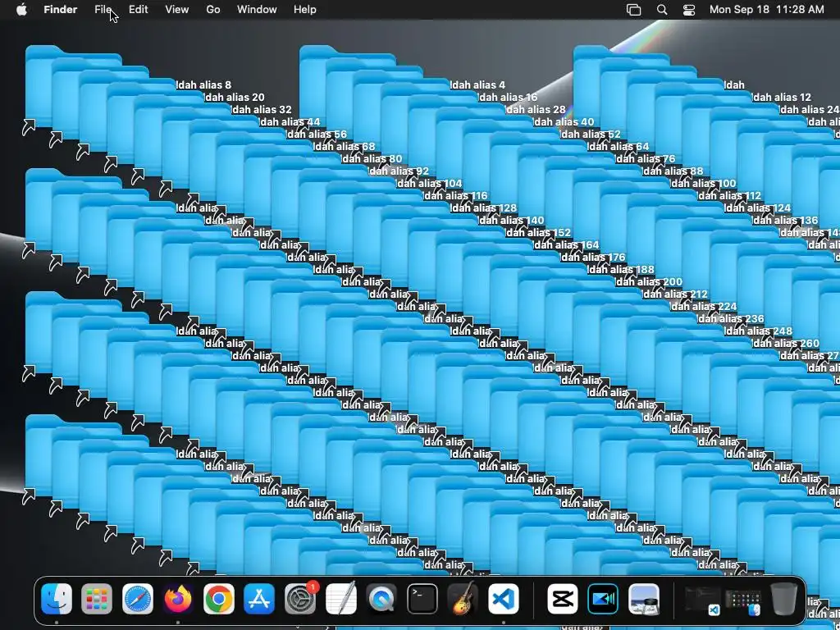The height and width of the screenshot is (630, 840).
Task: Launch TextEdit from the Dock
Action: pos(340,598)
